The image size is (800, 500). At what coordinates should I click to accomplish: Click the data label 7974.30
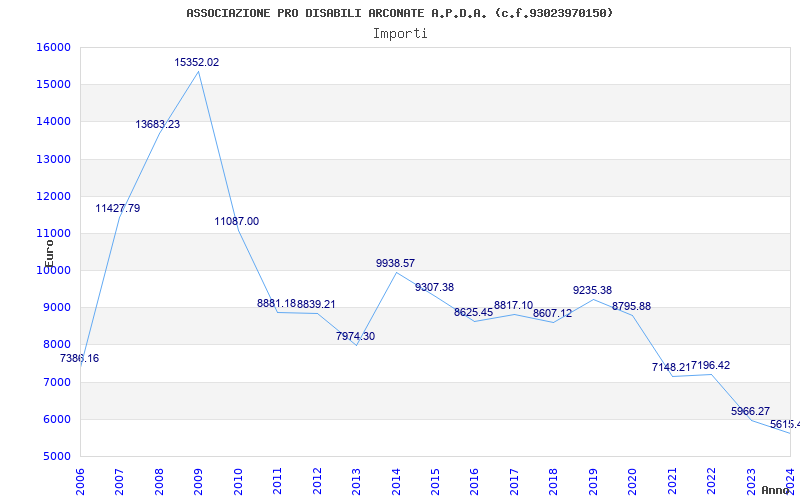[x=356, y=337]
